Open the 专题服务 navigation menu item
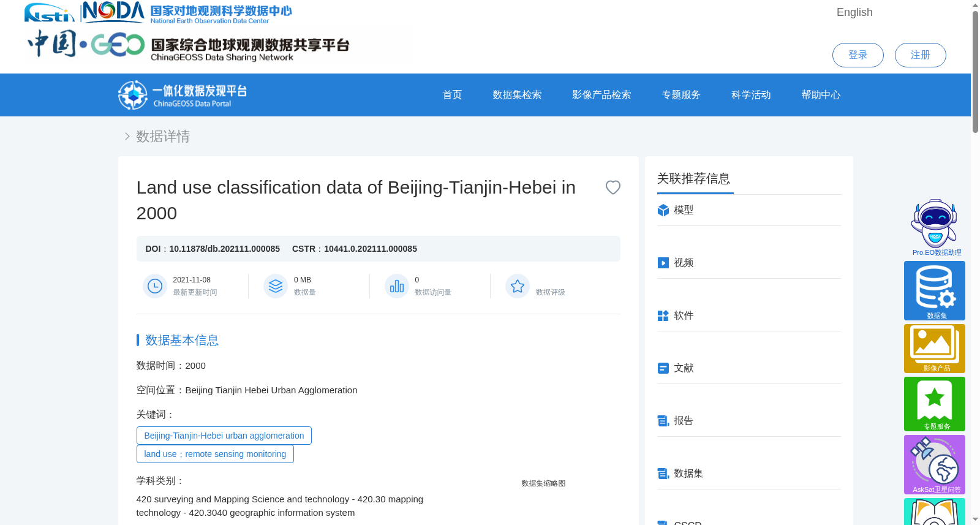Screen dimensions: 980x525 [681, 95]
